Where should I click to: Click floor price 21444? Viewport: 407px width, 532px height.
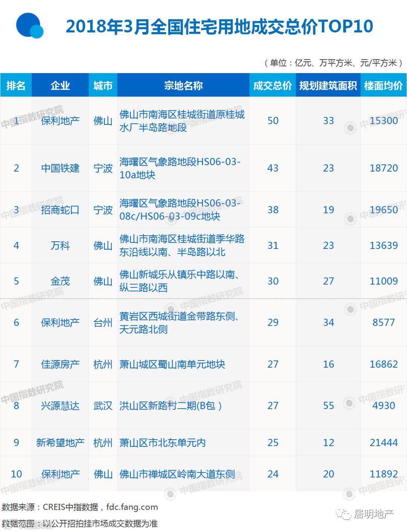[x=384, y=443]
